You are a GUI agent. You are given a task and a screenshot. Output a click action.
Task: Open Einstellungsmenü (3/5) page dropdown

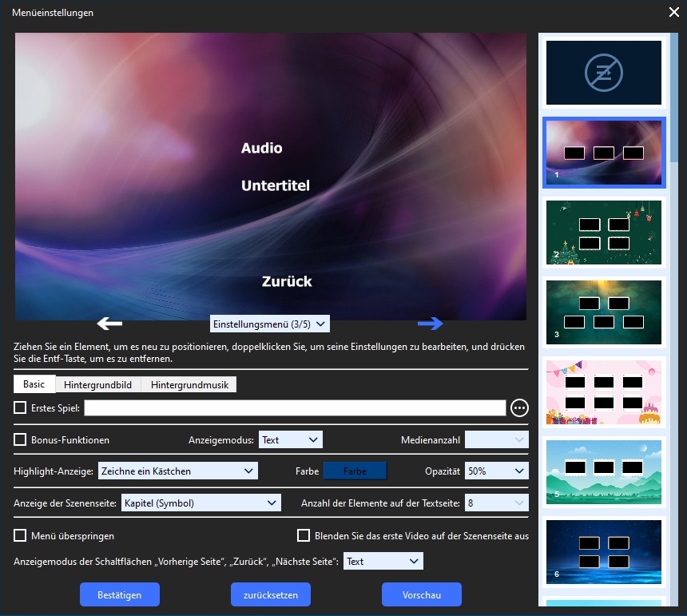point(269,324)
